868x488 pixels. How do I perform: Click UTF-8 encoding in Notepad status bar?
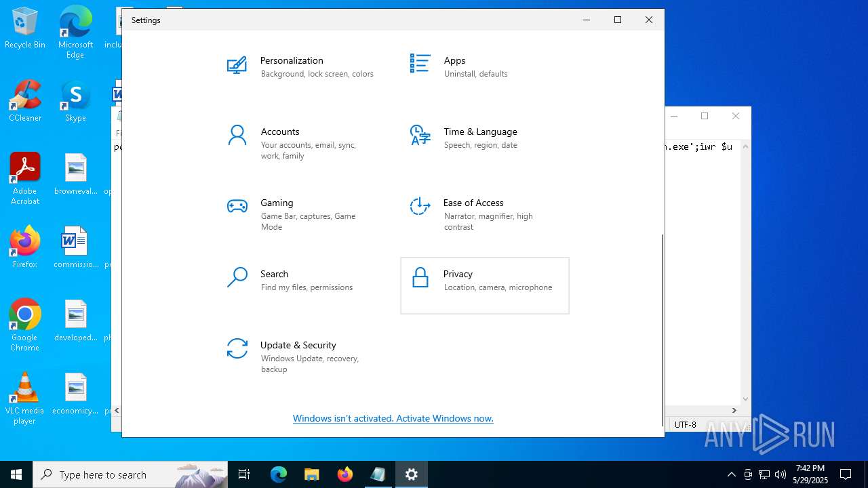pos(686,425)
